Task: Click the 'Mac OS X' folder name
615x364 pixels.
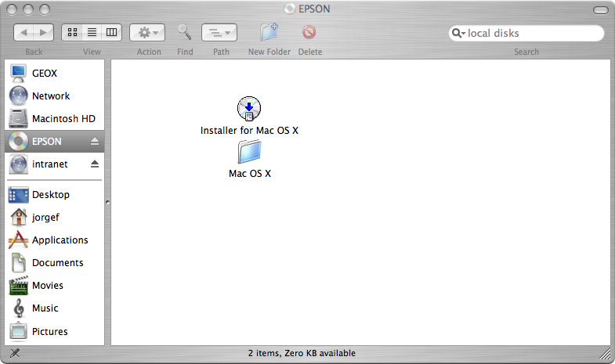Action: [x=250, y=174]
